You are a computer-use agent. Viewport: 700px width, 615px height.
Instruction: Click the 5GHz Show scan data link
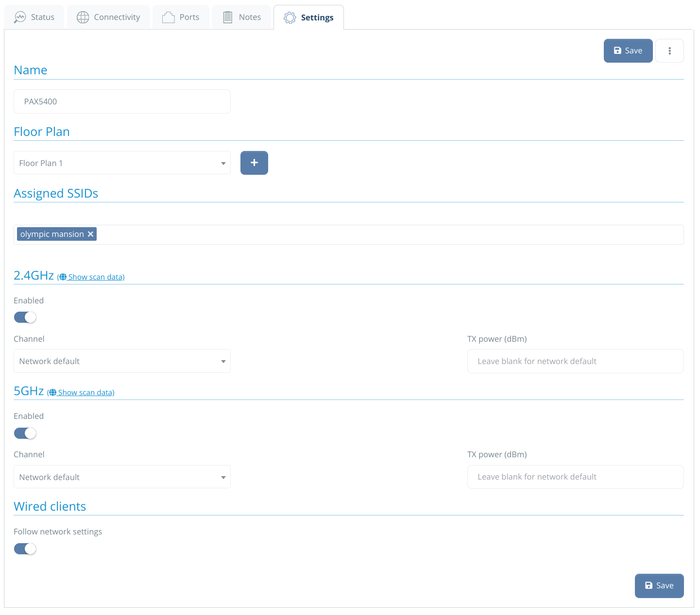click(86, 392)
